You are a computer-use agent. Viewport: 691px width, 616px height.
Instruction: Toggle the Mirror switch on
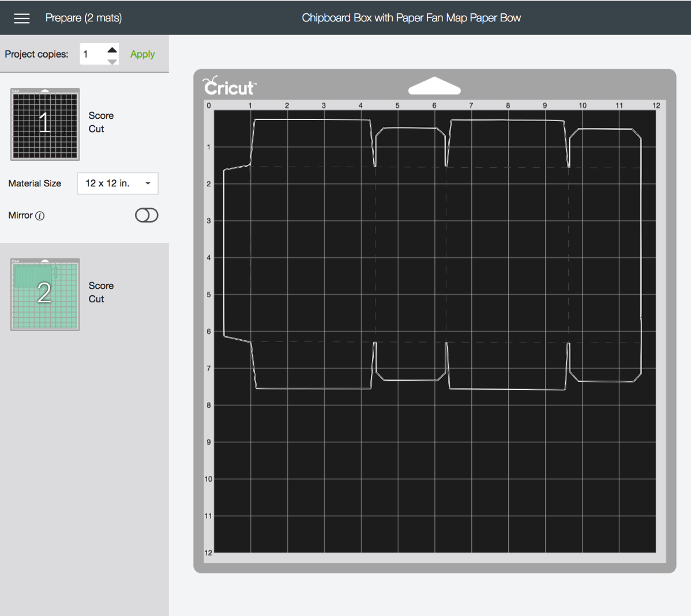click(x=147, y=215)
